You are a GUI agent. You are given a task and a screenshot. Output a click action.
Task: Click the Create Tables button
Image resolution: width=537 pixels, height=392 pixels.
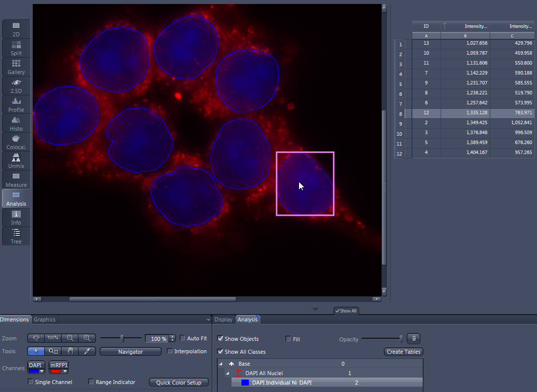point(403,351)
